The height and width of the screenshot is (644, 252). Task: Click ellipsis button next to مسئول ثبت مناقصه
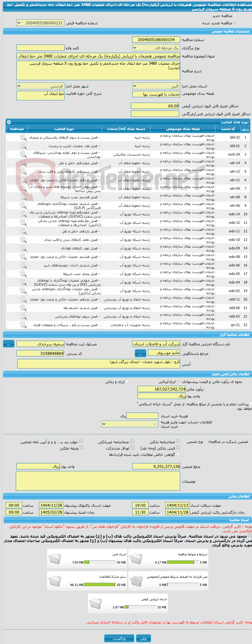point(9,344)
